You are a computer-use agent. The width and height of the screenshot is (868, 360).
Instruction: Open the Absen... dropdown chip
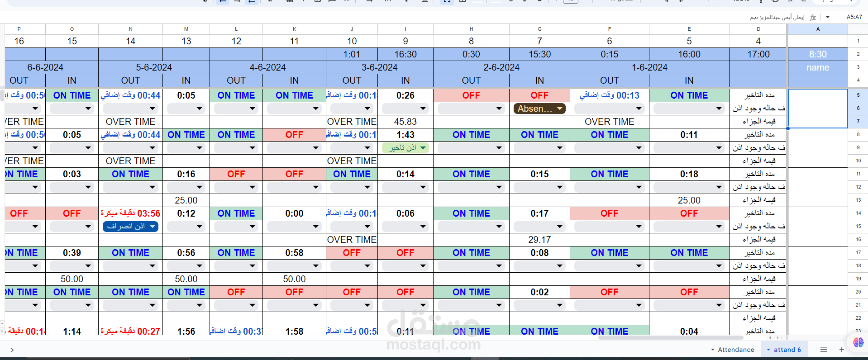tap(539, 109)
